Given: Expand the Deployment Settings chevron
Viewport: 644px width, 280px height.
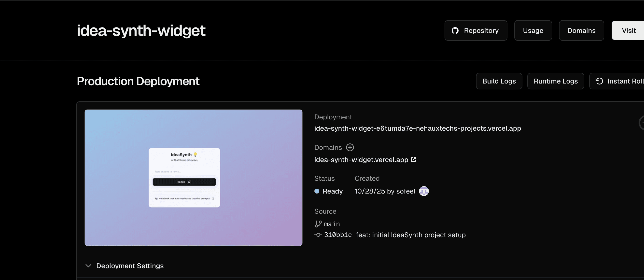Looking at the screenshot, I should pyautogui.click(x=88, y=266).
